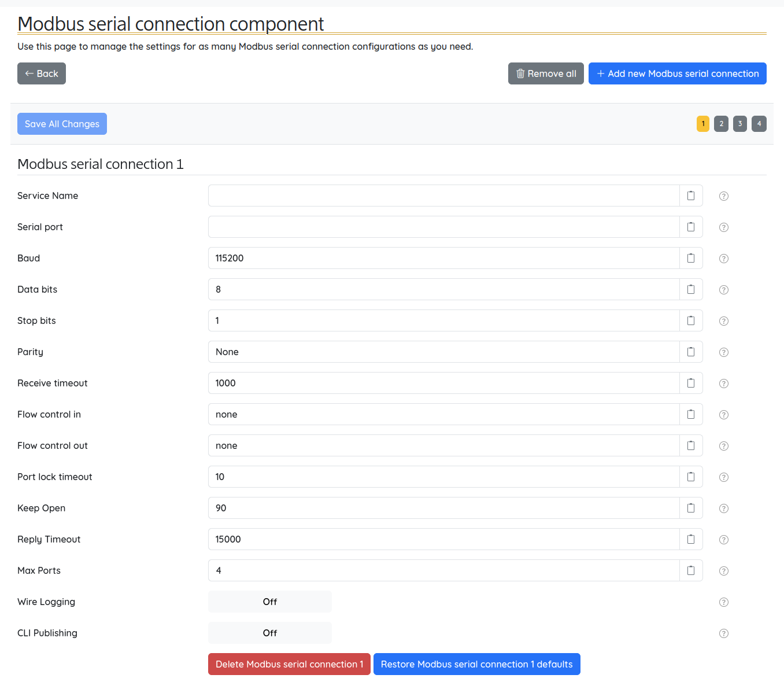Viewport: 784px width, 693px height.
Task: Click the Keep Open field
Action: pos(444,508)
